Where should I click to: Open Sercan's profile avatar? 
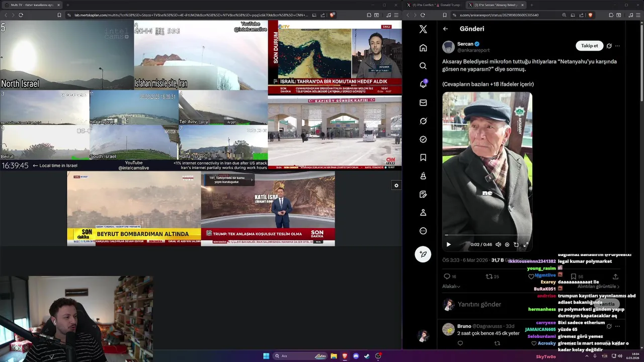click(448, 47)
